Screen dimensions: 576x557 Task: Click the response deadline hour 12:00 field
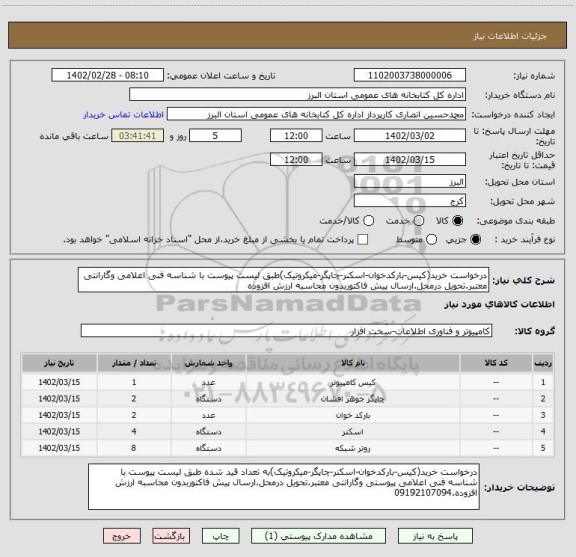click(296, 136)
